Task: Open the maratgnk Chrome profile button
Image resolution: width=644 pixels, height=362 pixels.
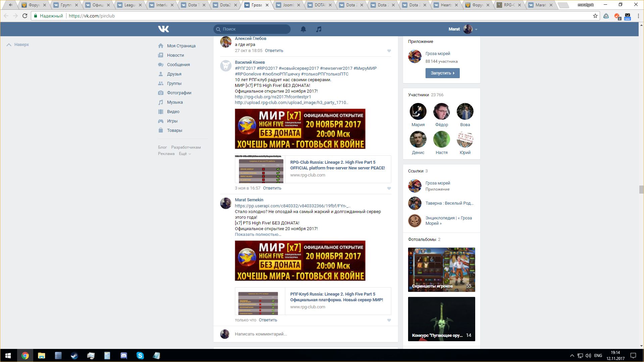Action: pos(586,5)
